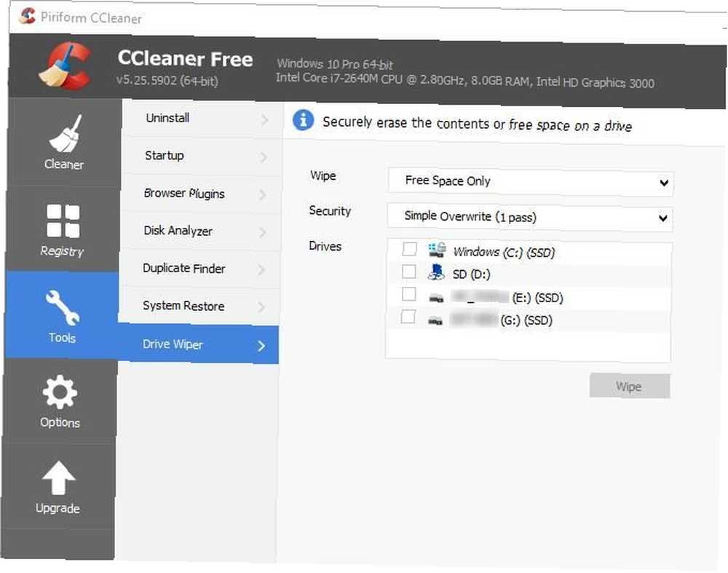Click the blue info icon
This screenshot has width=728, height=573.
(x=303, y=120)
